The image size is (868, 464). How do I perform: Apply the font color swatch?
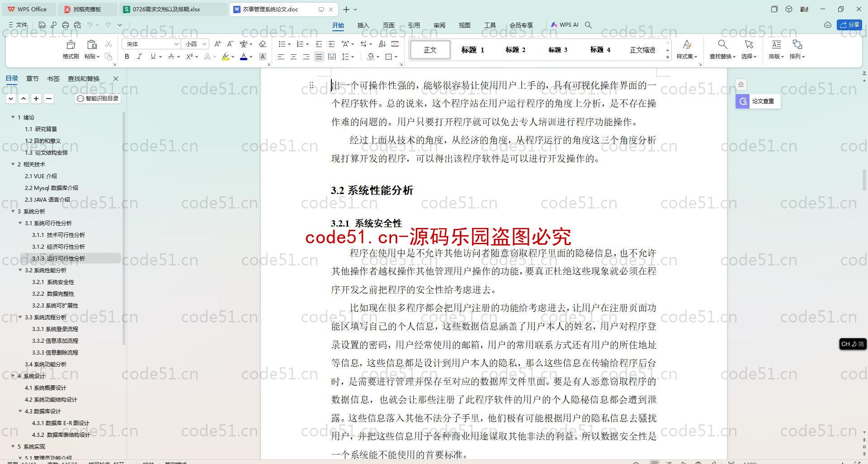click(244, 57)
